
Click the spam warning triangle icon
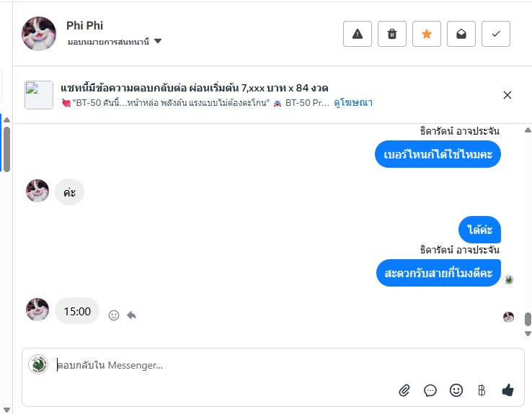tap(358, 34)
